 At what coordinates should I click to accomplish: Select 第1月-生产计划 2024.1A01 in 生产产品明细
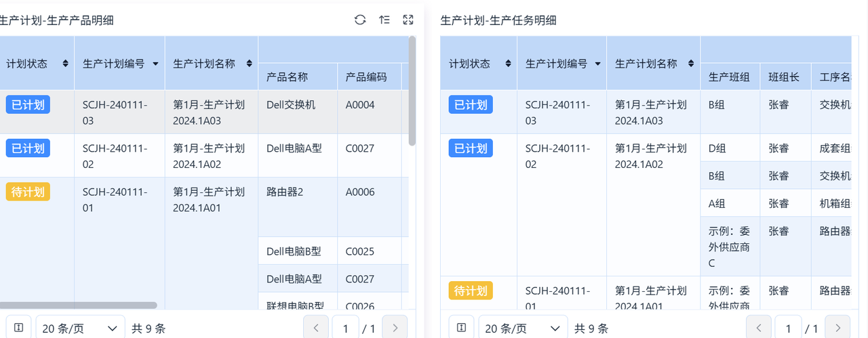click(212, 244)
